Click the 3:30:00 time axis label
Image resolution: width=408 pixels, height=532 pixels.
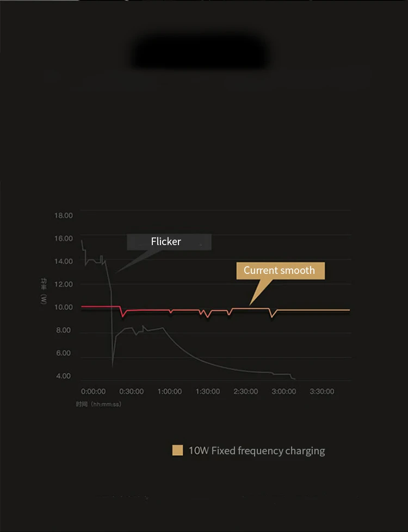pos(322,391)
